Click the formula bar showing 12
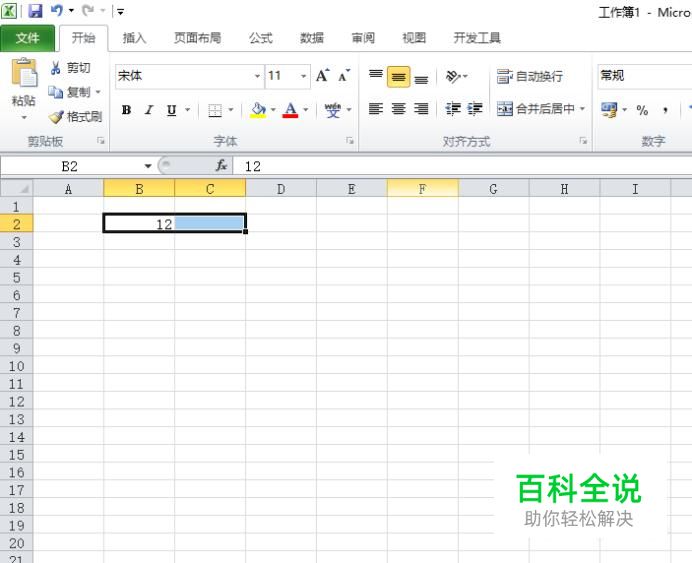 click(463, 166)
